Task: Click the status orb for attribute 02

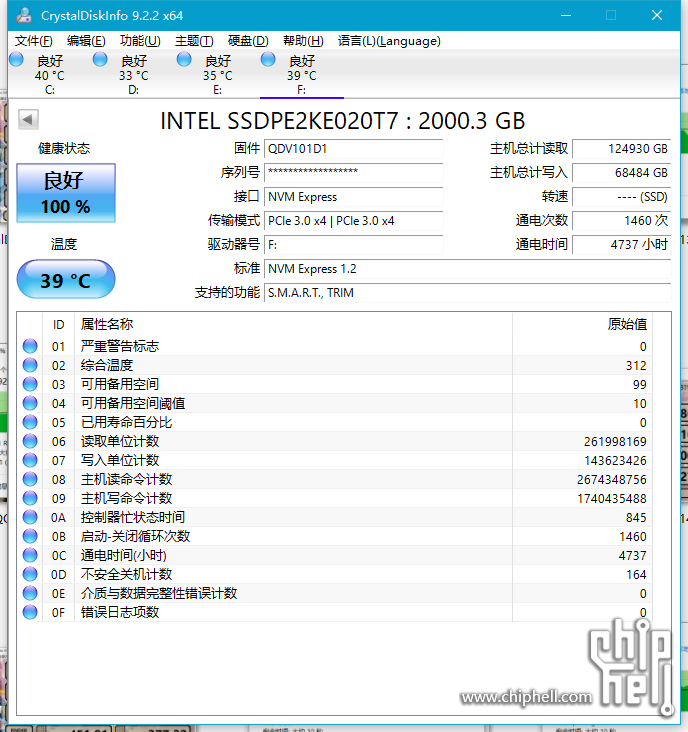Action: coord(30,365)
